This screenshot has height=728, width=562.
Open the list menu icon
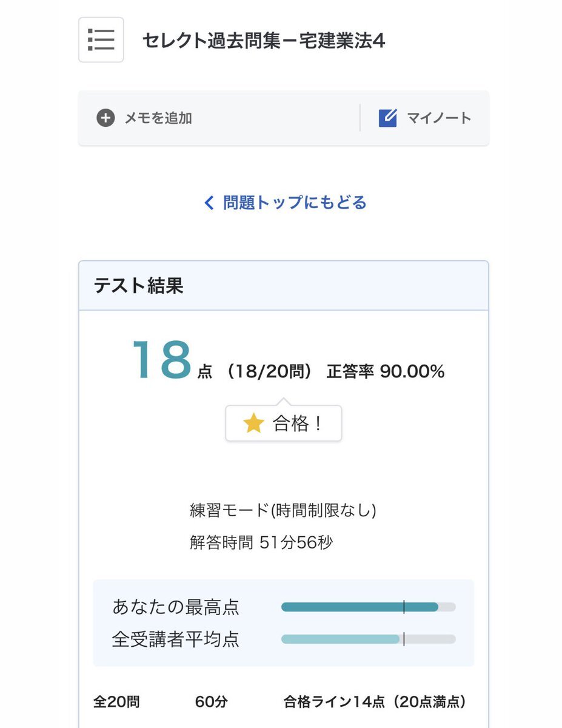click(x=101, y=39)
